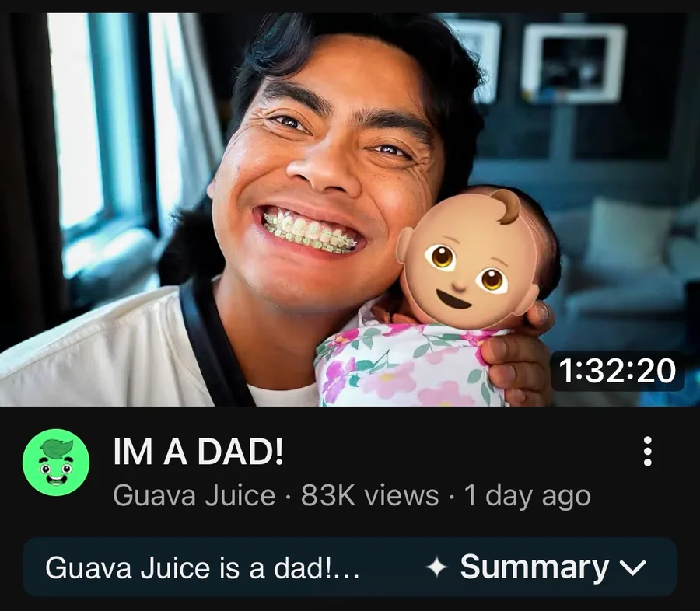This screenshot has width=700, height=611.
Task: Click the '83K views' metadata text
Action: (x=369, y=495)
